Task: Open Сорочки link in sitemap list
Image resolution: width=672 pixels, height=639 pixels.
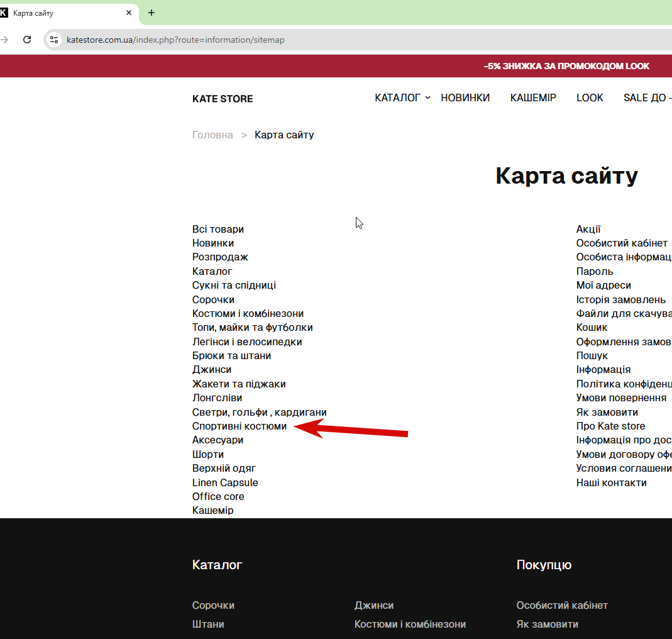Action: click(213, 299)
